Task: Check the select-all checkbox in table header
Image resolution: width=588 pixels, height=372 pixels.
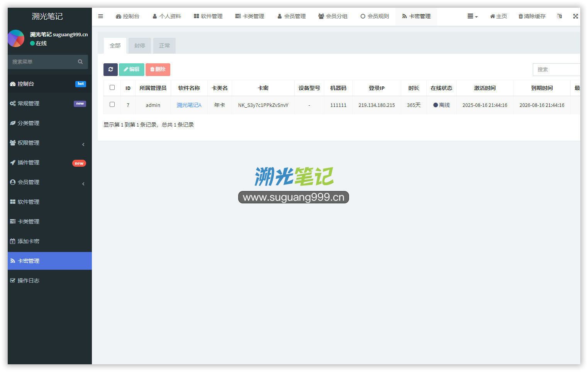Action: [112, 88]
